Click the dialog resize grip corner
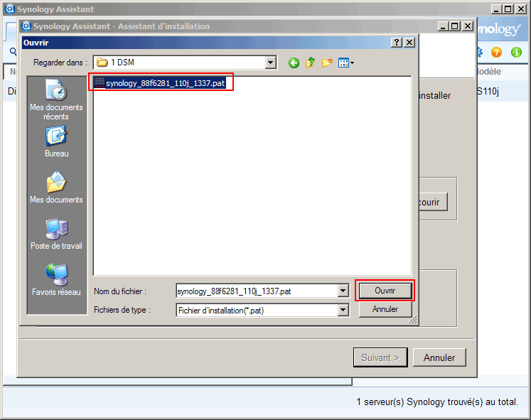 [x=413, y=320]
